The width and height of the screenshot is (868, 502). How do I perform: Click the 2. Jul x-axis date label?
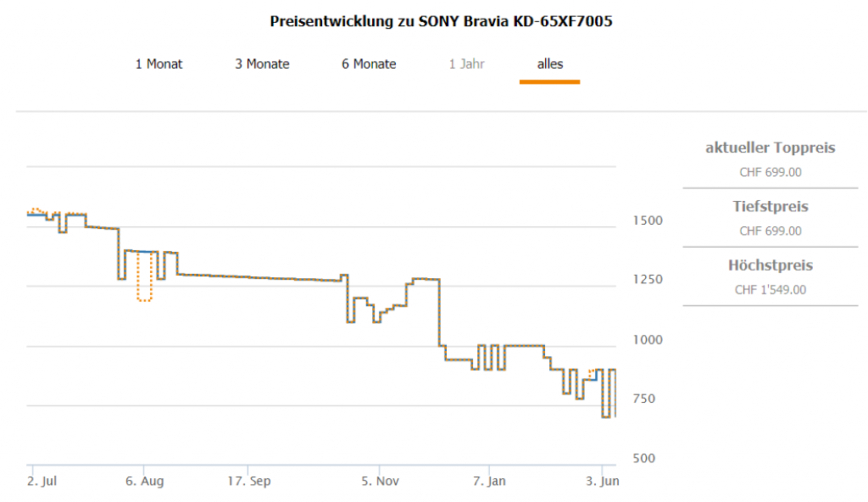coord(42,481)
